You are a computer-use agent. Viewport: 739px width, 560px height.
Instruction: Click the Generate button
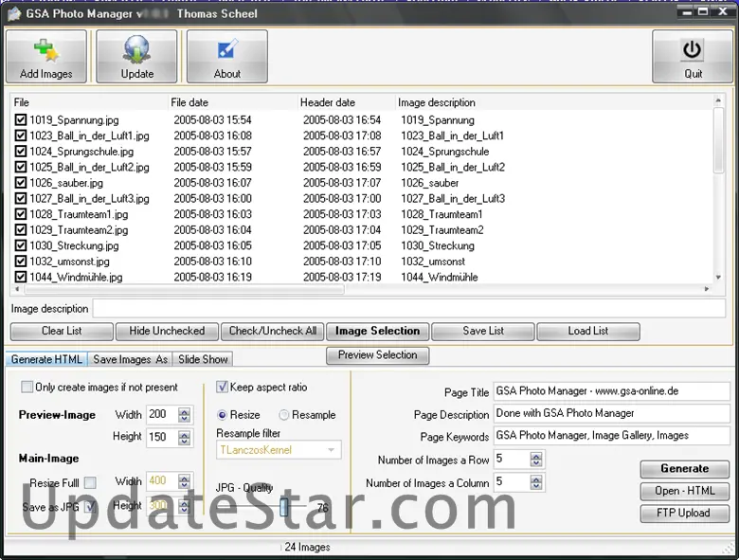pos(684,469)
